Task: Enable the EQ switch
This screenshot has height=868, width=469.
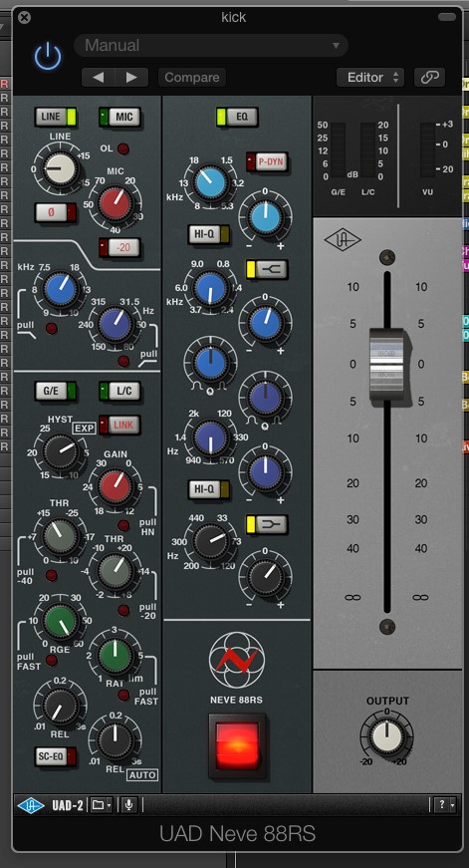Action: [237, 117]
